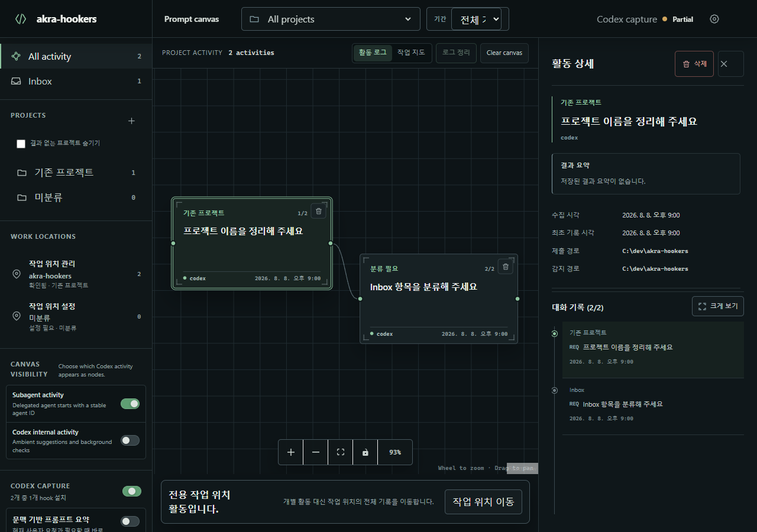Disable the Subagent activity toggle

point(130,404)
